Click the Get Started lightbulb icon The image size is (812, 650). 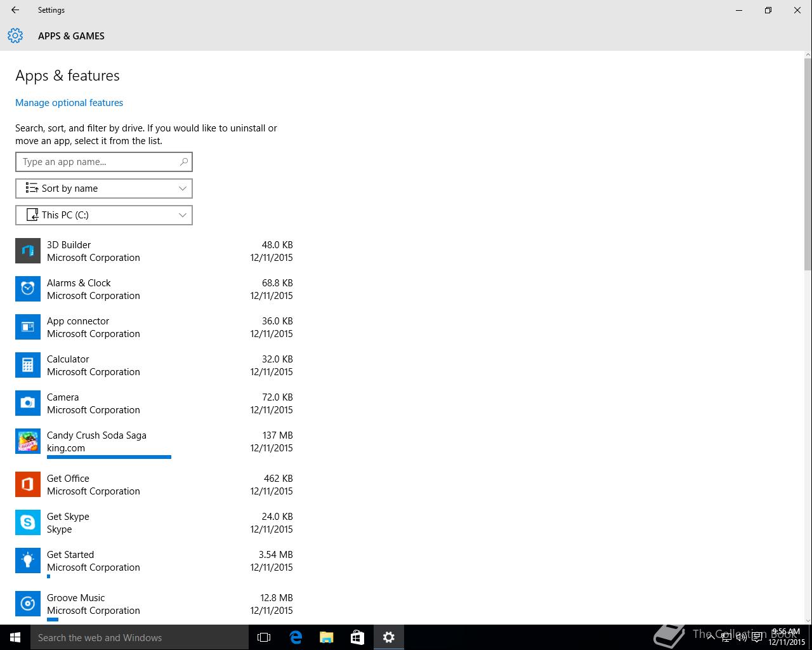click(28, 560)
